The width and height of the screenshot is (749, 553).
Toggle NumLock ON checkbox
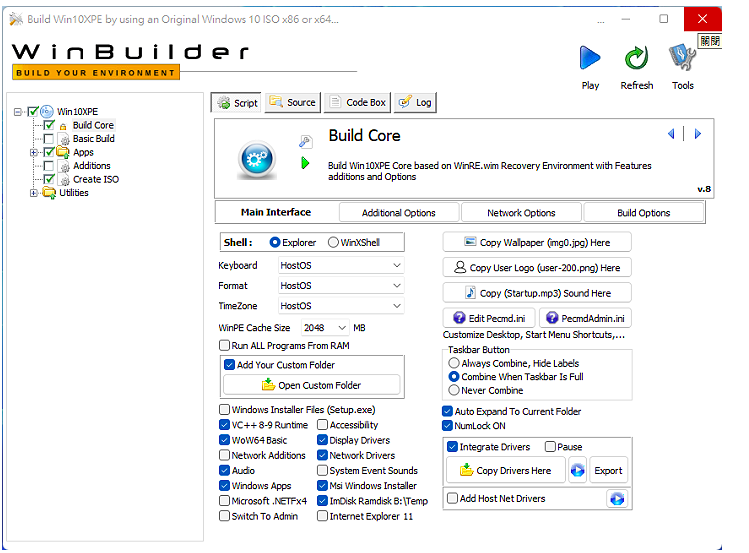(448, 425)
